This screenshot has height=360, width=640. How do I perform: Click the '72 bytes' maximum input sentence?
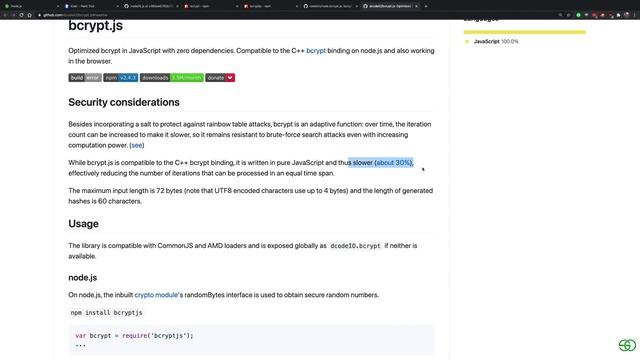pos(251,196)
